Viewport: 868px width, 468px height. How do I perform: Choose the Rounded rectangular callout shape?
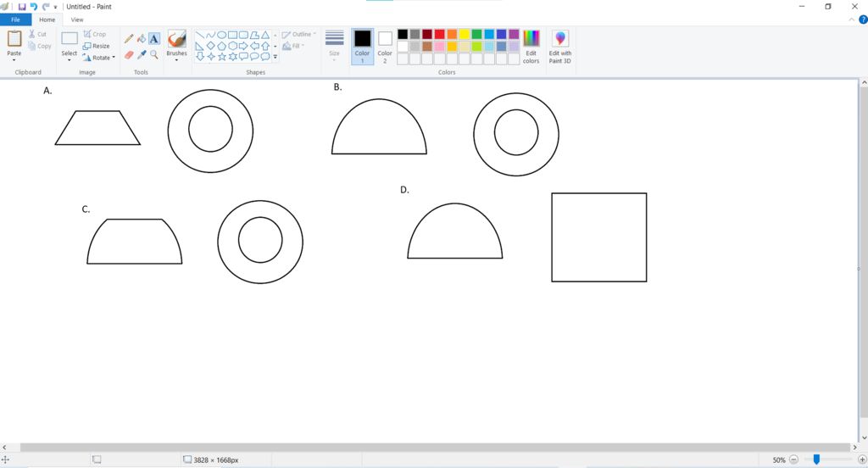(243, 57)
